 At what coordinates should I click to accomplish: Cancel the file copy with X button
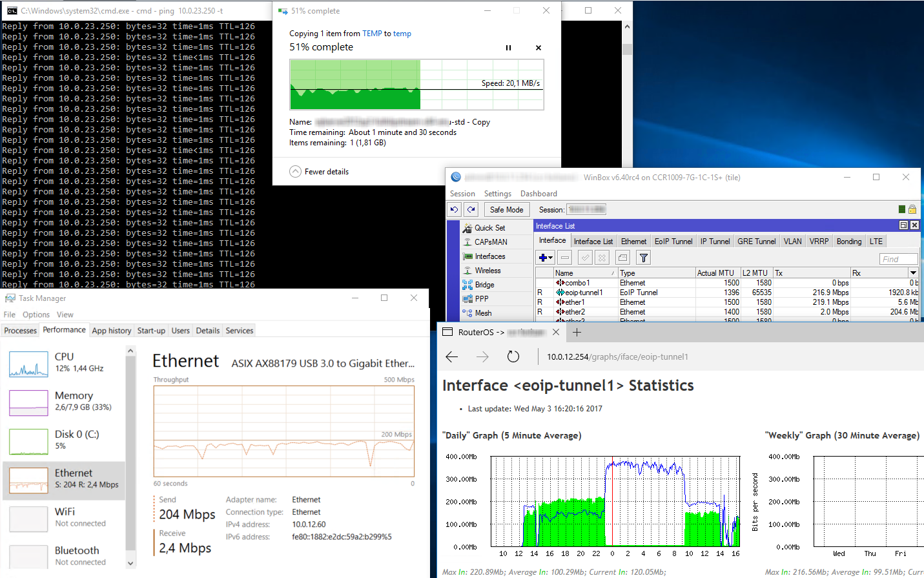(539, 48)
